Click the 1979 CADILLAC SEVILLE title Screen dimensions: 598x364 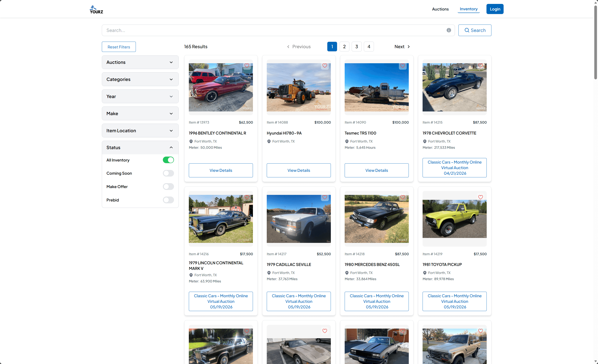click(x=289, y=265)
